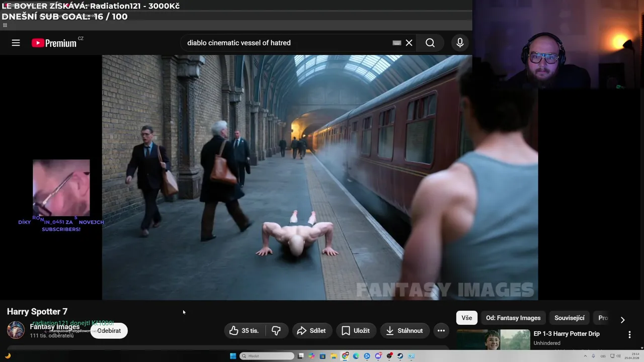
Task: Show more chips with right arrow
Action: point(622,320)
